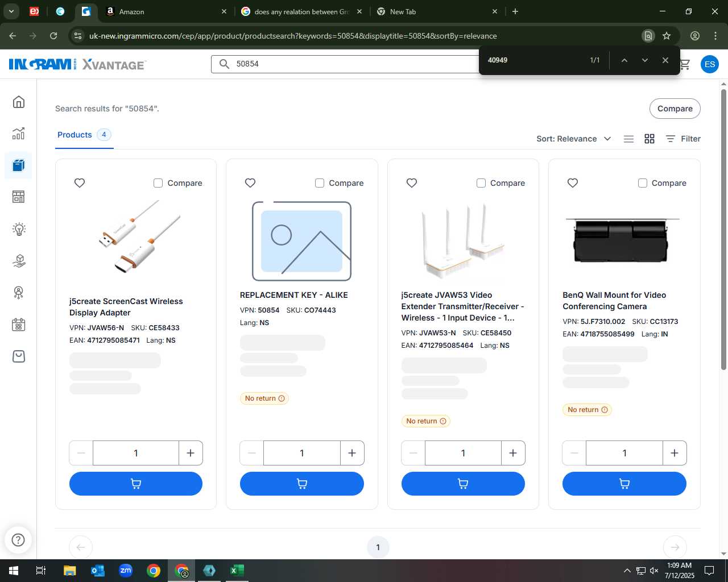Switch to the Google search browser tab
This screenshot has width=728, height=582.
pyautogui.click(x=301, y=11)
